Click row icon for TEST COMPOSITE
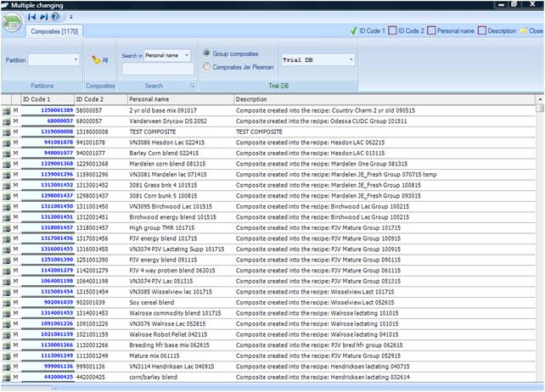This screenshot has height=392, width=545. pyautogui.click(x=6, y=132)
